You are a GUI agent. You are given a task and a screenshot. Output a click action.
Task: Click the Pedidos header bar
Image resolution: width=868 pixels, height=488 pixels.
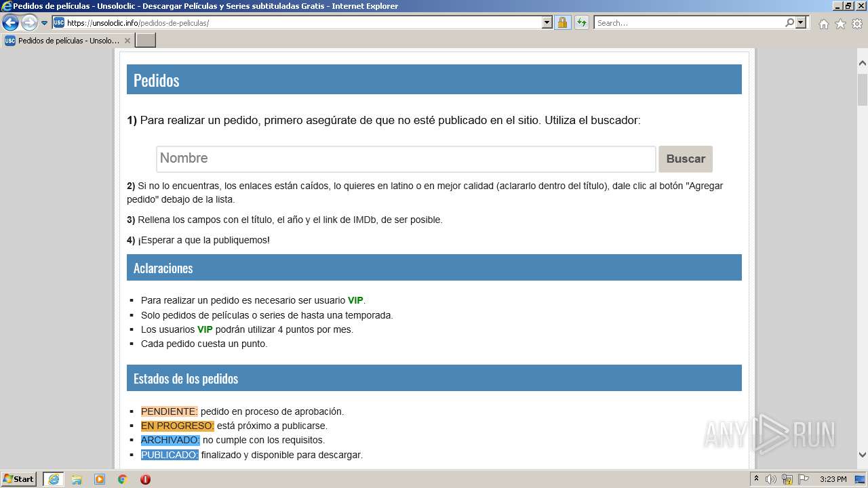(x=434, y=79)
